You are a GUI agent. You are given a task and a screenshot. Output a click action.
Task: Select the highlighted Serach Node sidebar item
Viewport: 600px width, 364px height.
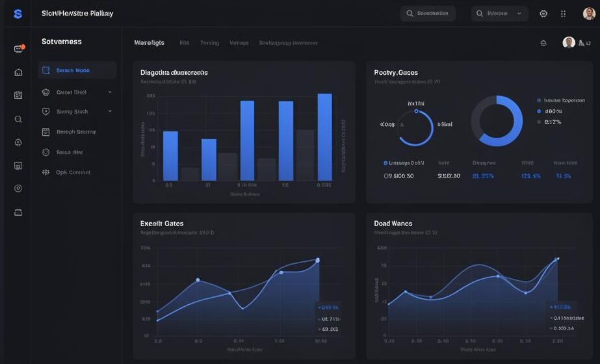tap(77, 70)
